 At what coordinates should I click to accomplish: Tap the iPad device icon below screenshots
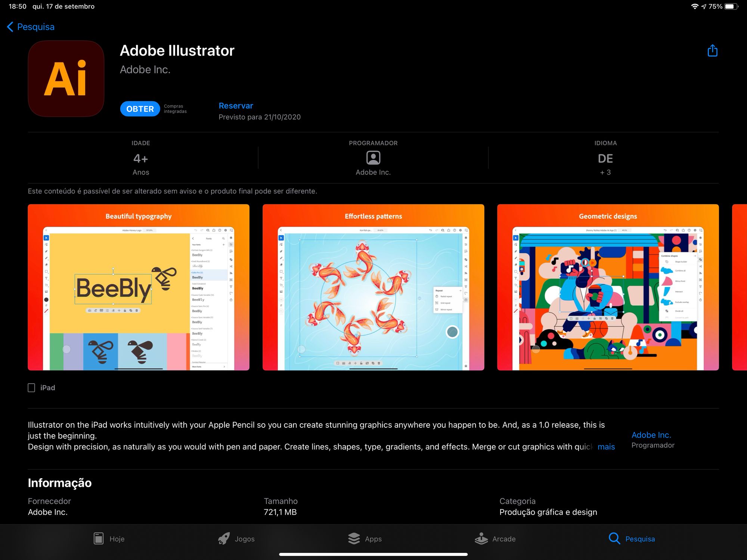point(31,387)
